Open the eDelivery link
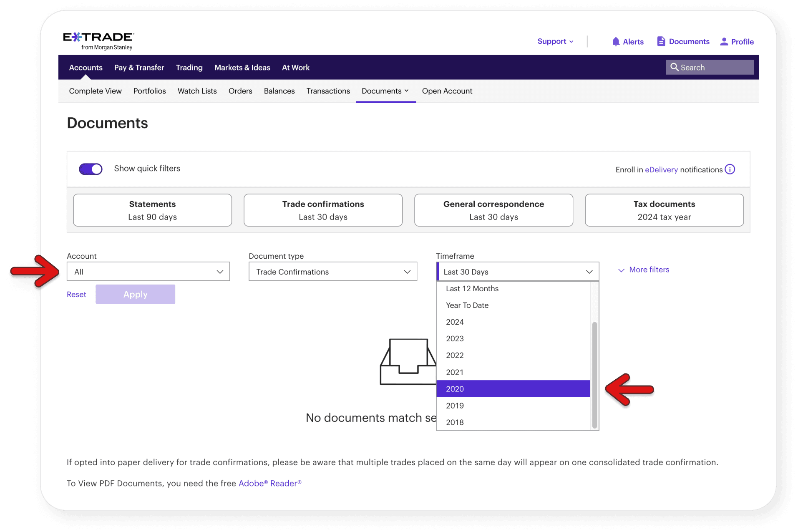 (661, 170)
